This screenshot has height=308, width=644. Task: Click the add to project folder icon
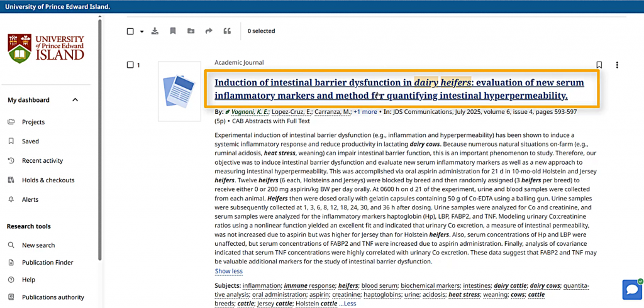click(x=191, y=31)
